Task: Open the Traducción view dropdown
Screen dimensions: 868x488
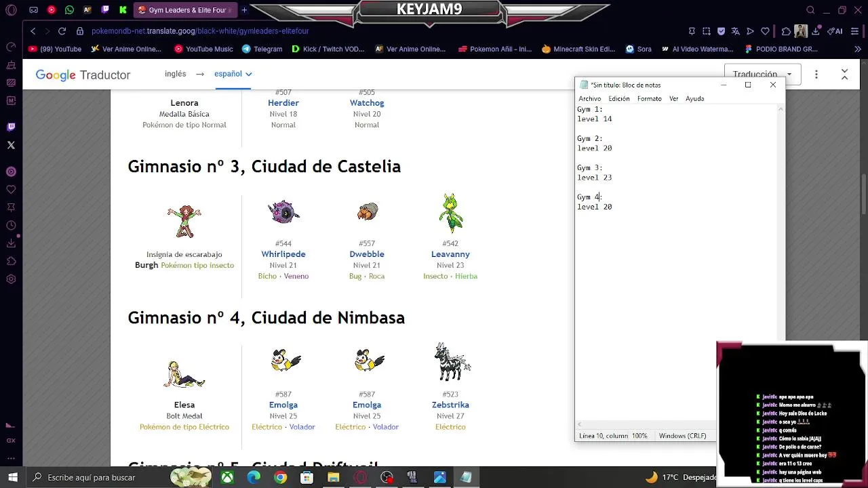Action: pyautogui.click(x=763, y=75)
